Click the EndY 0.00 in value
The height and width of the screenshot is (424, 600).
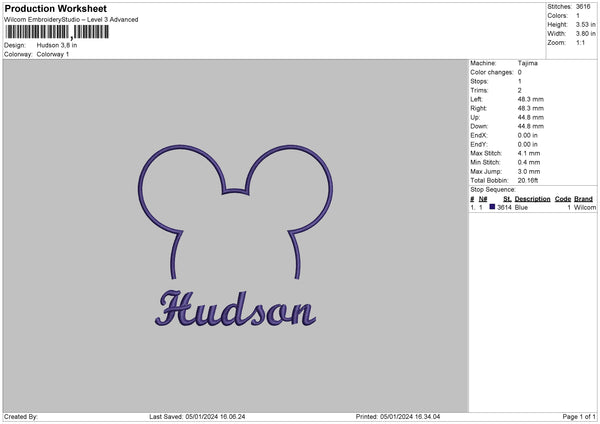[528, 145]
